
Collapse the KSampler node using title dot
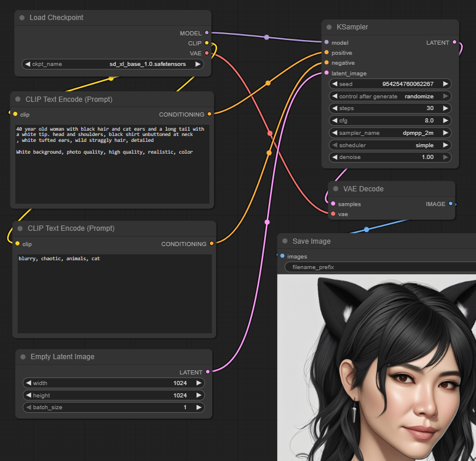tap(329, 27)
